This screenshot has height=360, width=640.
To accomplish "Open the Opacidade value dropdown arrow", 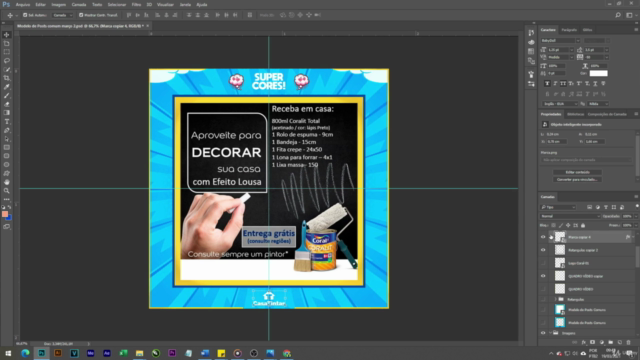I will pos(636,216).
